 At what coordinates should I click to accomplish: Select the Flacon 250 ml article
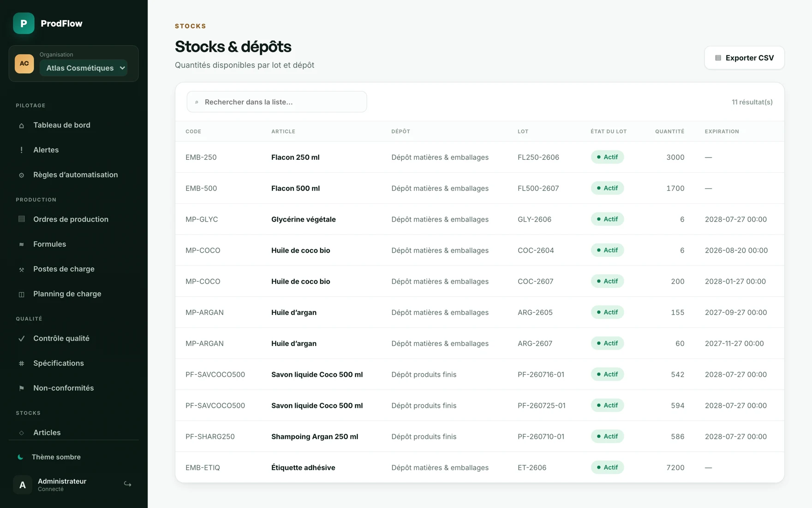click(x=295, y=157)
